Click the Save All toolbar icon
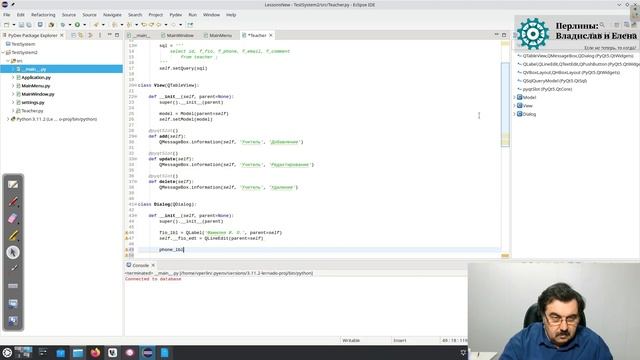 pos(29,25)
